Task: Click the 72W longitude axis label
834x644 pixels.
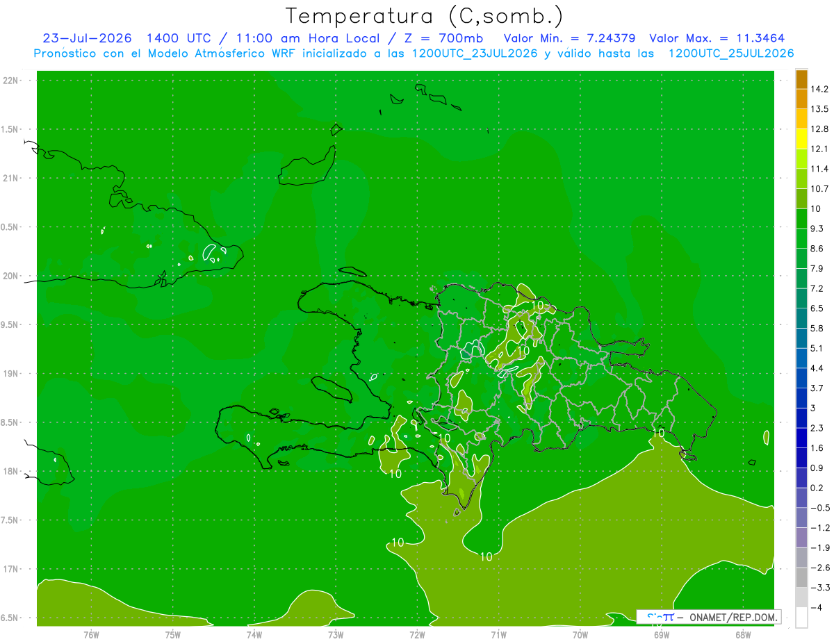Action: click(417, 634)
